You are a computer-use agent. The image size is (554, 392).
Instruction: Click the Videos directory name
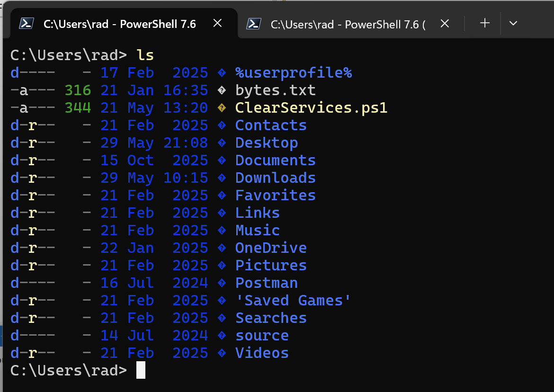(262, 353)
